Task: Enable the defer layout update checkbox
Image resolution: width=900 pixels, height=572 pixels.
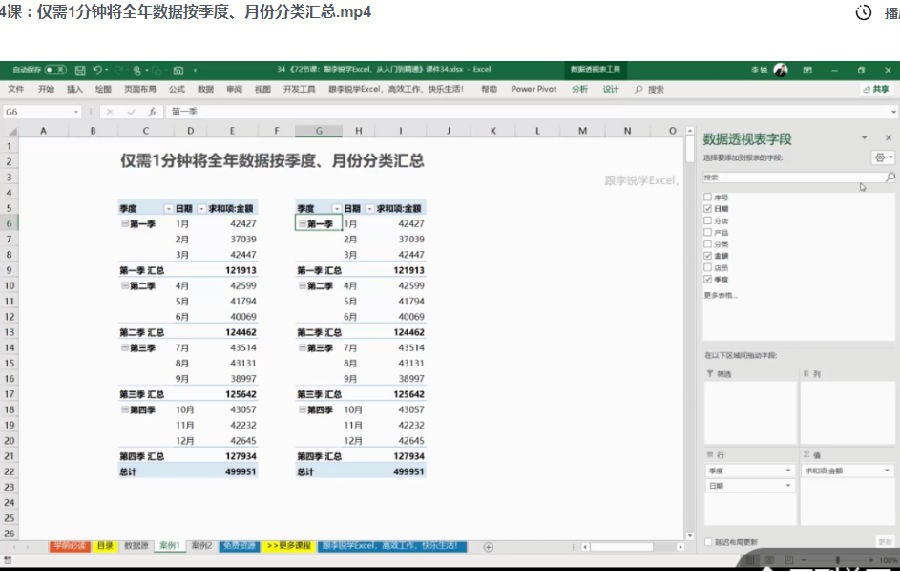Action: pos(708,541)
